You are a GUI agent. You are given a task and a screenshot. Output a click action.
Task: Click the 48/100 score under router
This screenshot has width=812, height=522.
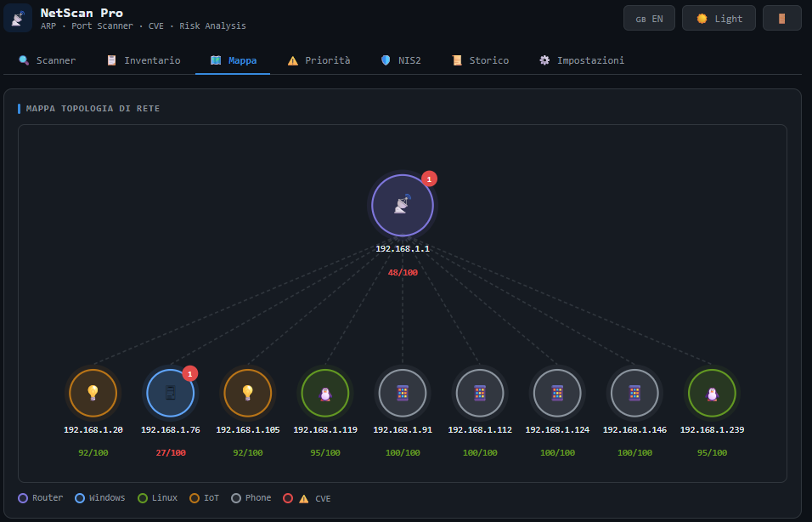403,273
